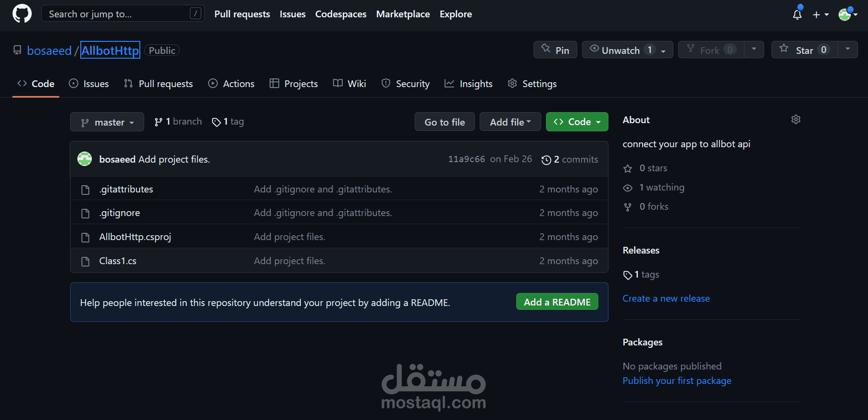This screenshot has width=868, height=420.
Task: Open the 1 tags link in Releases
Action: 641,274
